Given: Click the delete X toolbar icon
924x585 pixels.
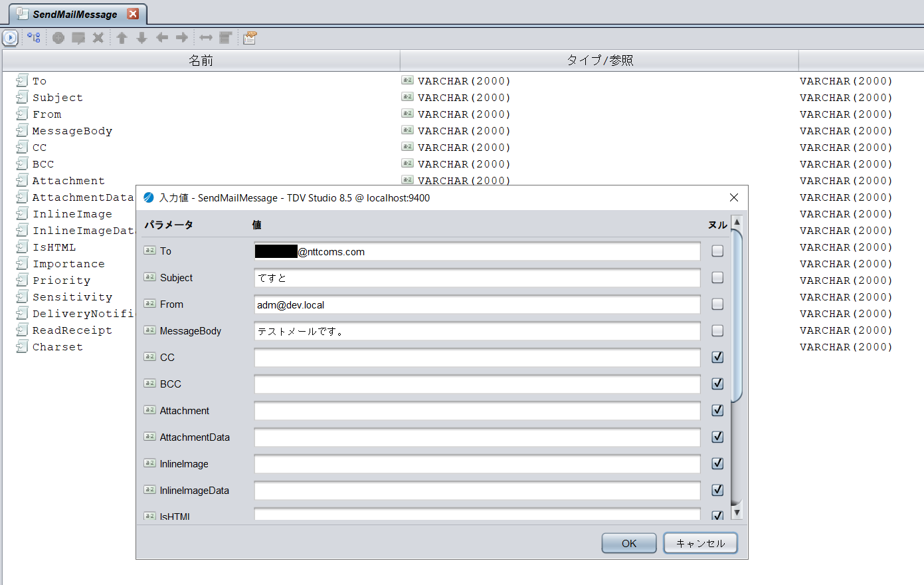Looking at the screenshot, I should coord(98,38).
